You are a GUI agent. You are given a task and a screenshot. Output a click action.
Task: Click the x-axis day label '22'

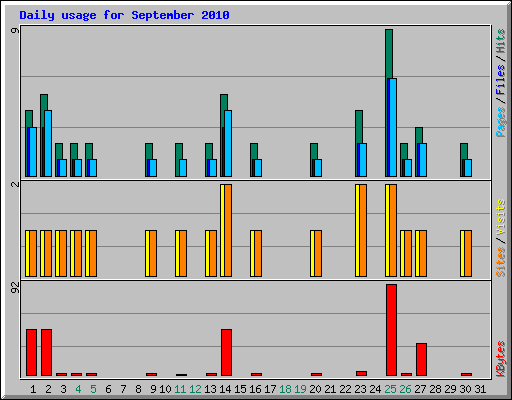click(x=345, y=389)
